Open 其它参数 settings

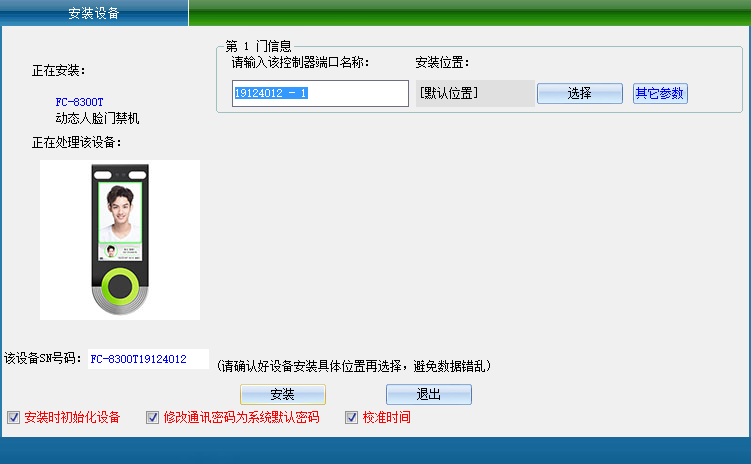pyautogui.click(x=660, y=93)
